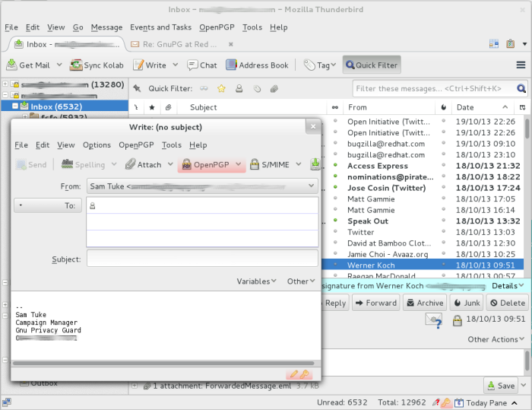Sort by starred column header
Screen dimensions: 532x410
click(152, 107)
